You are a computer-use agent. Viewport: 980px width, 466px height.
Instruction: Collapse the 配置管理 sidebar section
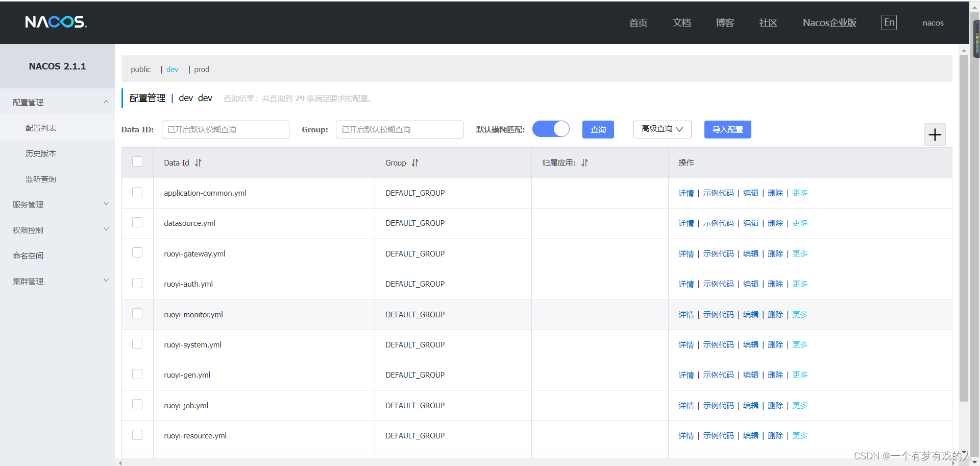57,102
